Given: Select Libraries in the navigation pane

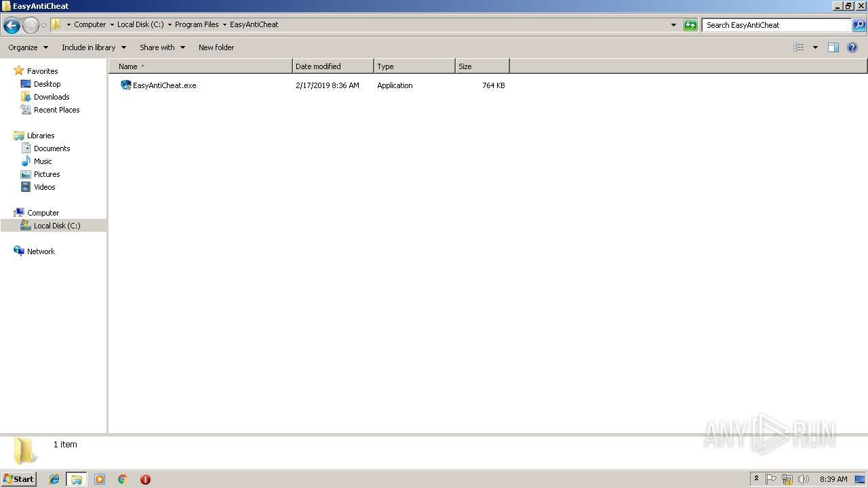Looking at the screenshot, I should pos(41,136).
